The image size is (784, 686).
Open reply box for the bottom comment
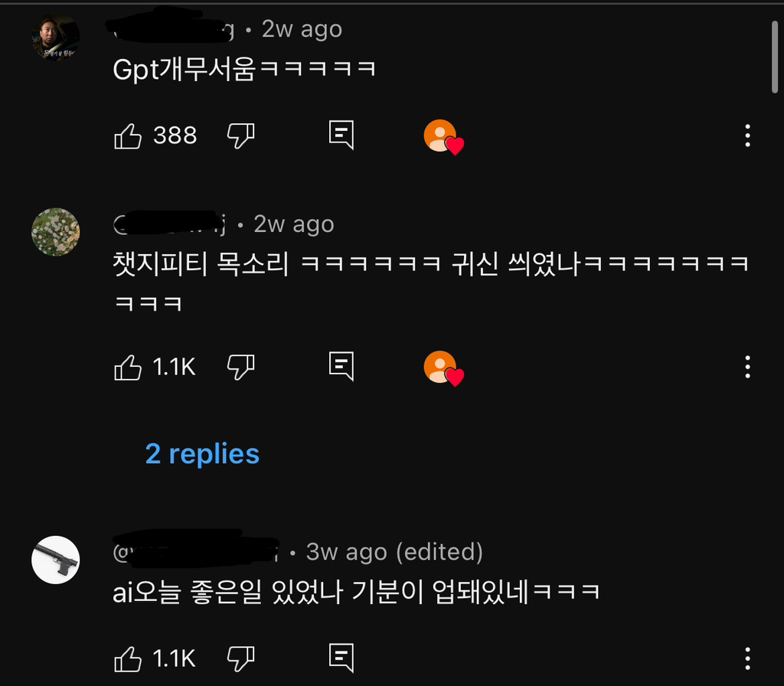pyautogui.click(x=340, y=657)
